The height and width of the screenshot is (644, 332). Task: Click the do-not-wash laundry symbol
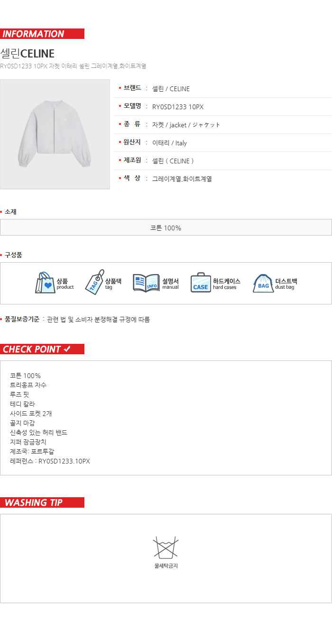click(x=166, y=547)
